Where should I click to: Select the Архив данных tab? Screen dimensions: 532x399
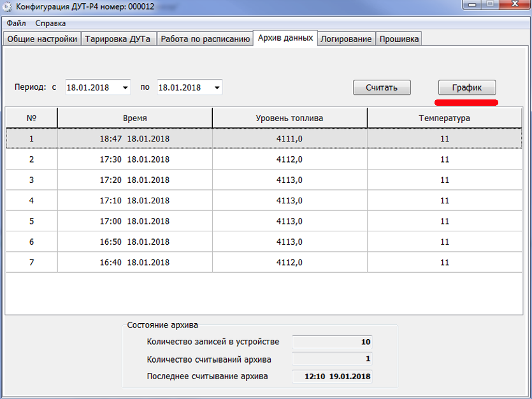(285, 38)
